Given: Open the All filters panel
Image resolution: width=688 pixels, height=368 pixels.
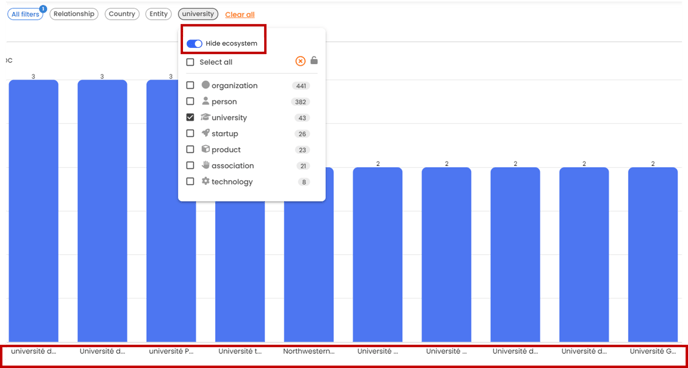Looking at the screenshot, I should point(25,14).
